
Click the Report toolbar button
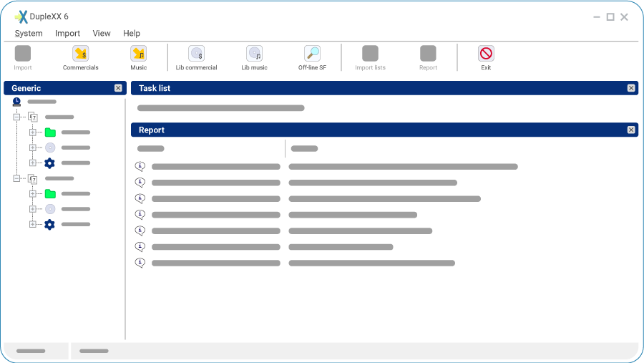(x=428, y=54)
